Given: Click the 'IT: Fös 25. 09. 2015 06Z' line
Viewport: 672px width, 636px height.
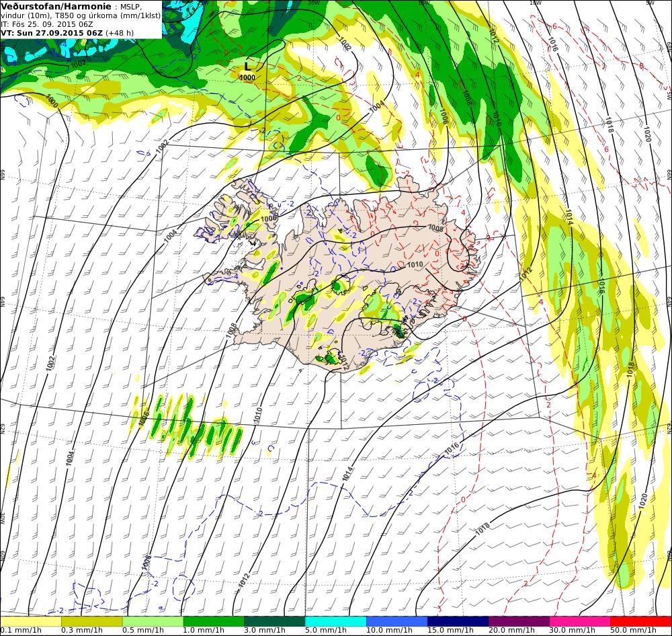Looking at the screenshot, I should pyautogui.click(x=47, y=24).
